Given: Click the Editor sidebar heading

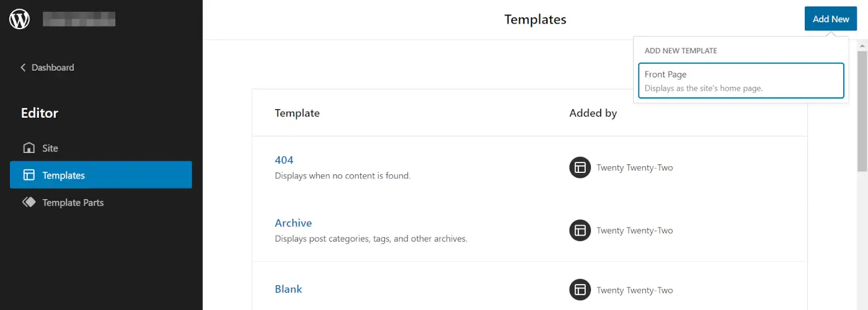Looking at the screenshot, I should pos(40,113).
